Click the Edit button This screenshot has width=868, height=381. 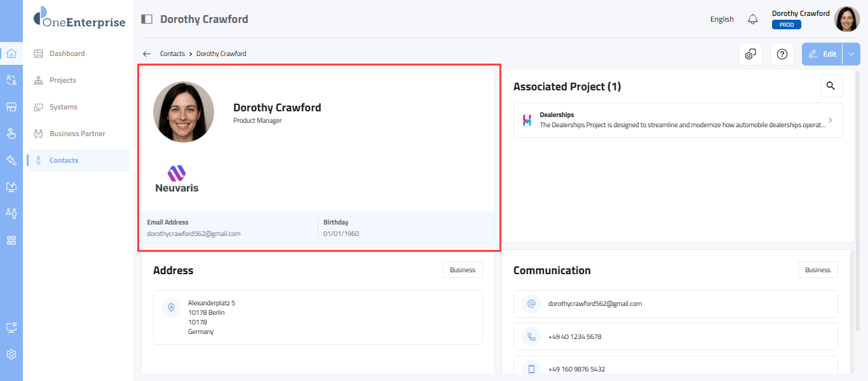click(x=822, y=54)
